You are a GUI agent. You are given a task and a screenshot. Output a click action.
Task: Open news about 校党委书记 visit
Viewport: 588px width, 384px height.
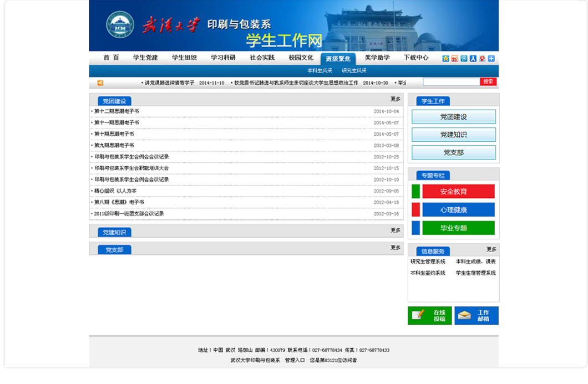(x=296, y=83)
